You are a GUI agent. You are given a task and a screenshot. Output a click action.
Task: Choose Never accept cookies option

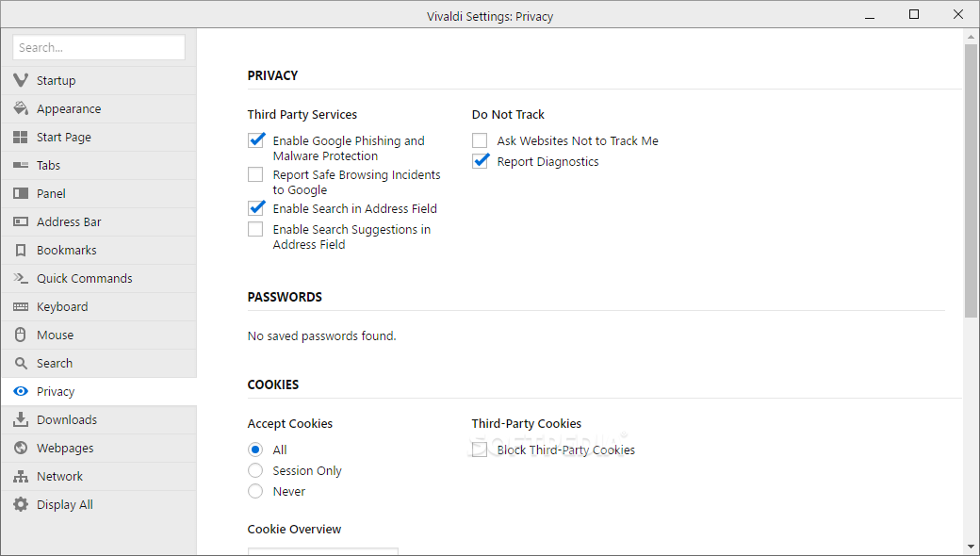pyautogui.click(x=255, y=491)
